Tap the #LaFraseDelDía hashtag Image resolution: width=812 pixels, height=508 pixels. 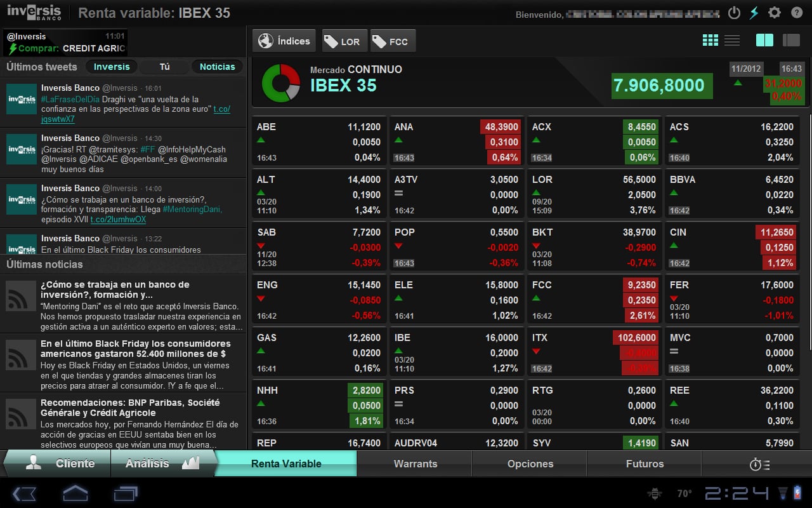[70, 99]
